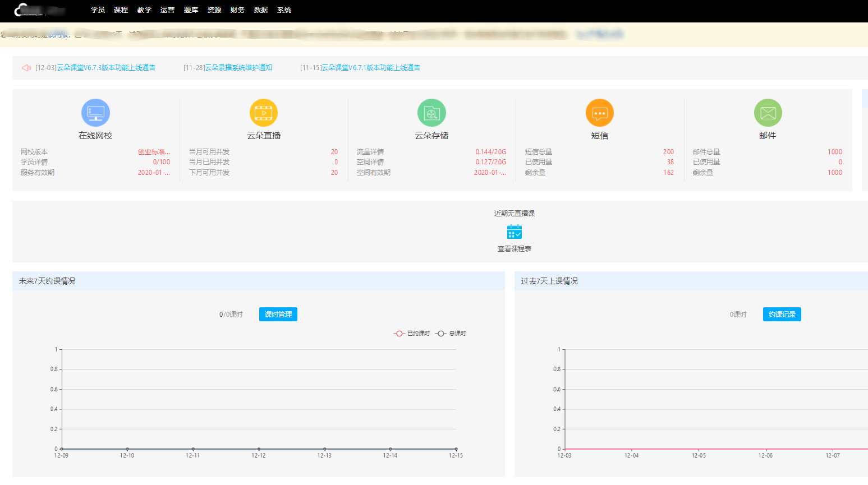The height and width of the screenshot is (485, 868).
Task: Toggle 总课时 legend series in chart
Action: [451, 334]
